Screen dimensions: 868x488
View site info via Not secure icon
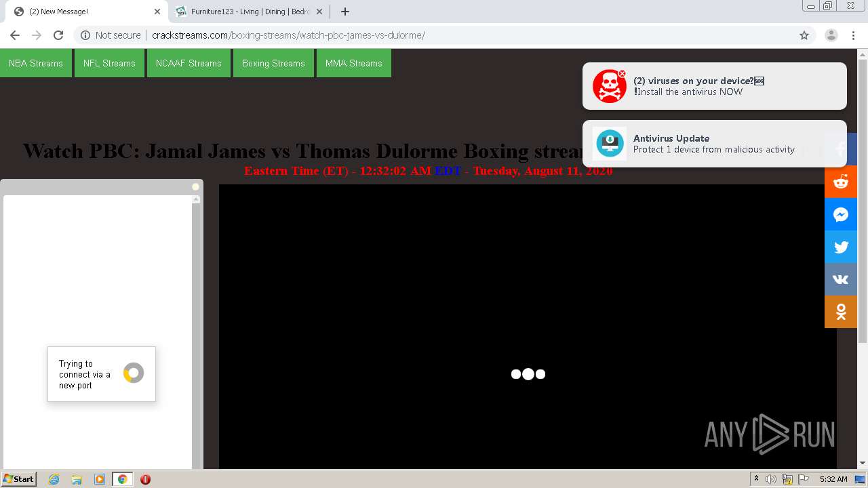85,35
